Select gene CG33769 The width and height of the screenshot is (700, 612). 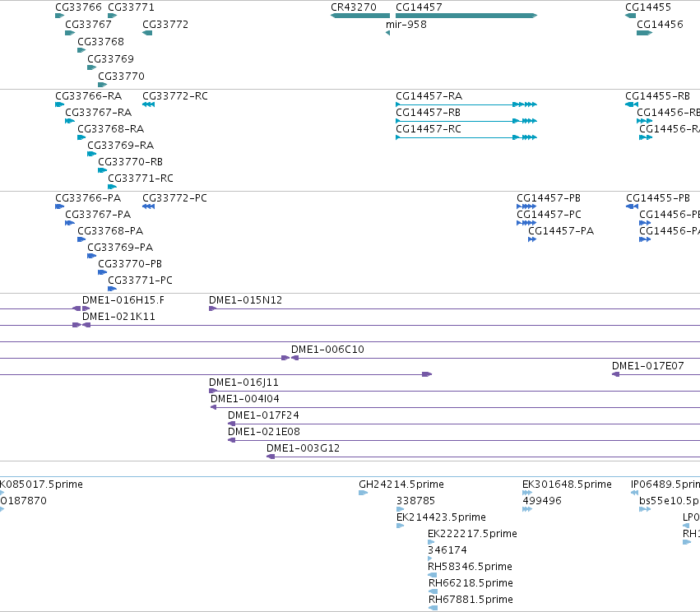[111, 59]
